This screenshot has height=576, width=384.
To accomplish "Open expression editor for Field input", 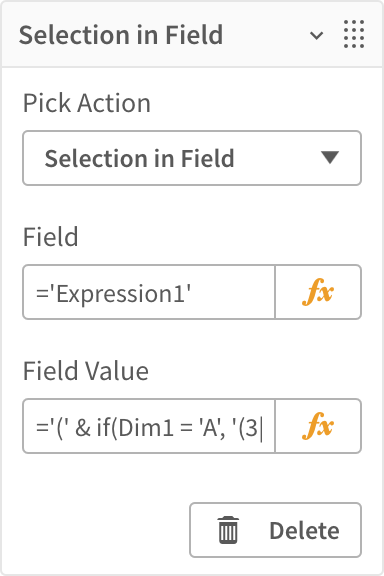I will [318, 292].
